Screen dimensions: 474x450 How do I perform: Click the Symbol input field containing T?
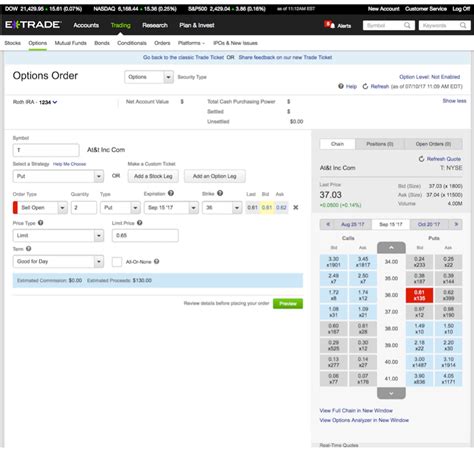46,150
